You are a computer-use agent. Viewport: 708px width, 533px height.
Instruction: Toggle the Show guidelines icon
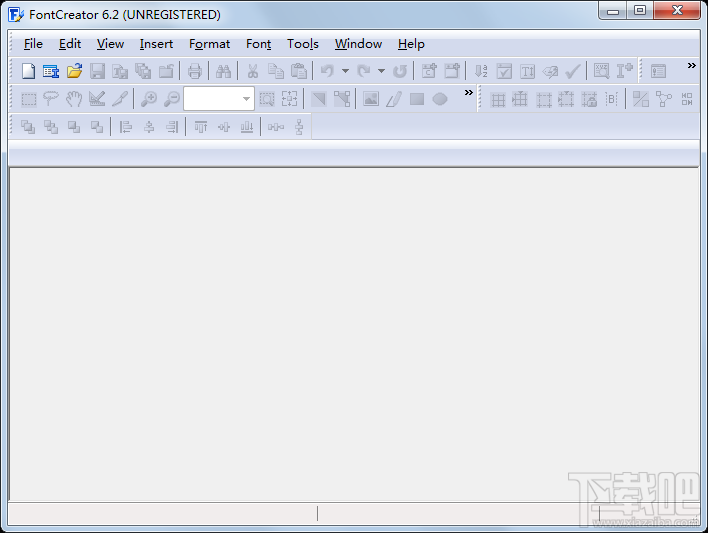544,99
